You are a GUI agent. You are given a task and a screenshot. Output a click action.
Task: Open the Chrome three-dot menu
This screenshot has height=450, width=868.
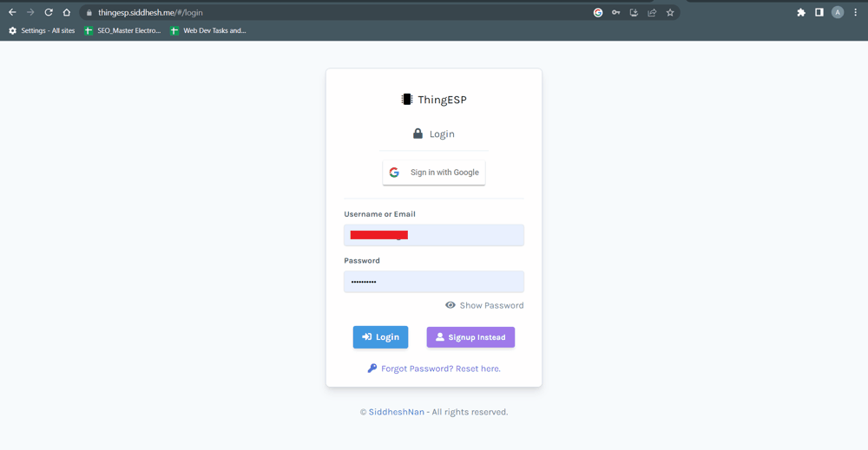point(856,12)
